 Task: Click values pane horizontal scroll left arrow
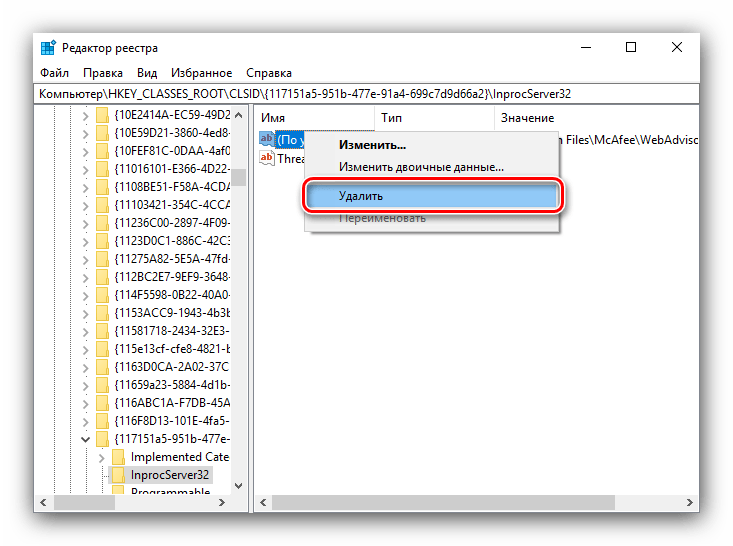(263, 503)
